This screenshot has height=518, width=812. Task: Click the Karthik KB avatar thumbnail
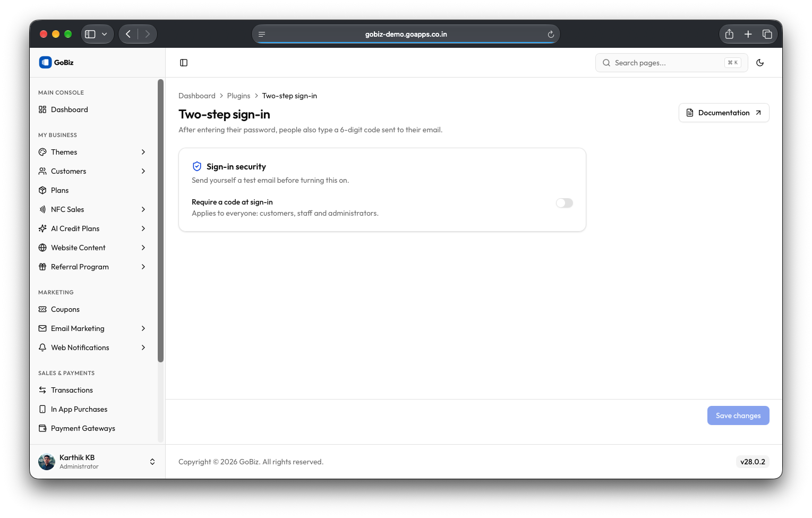coord(47,462)
